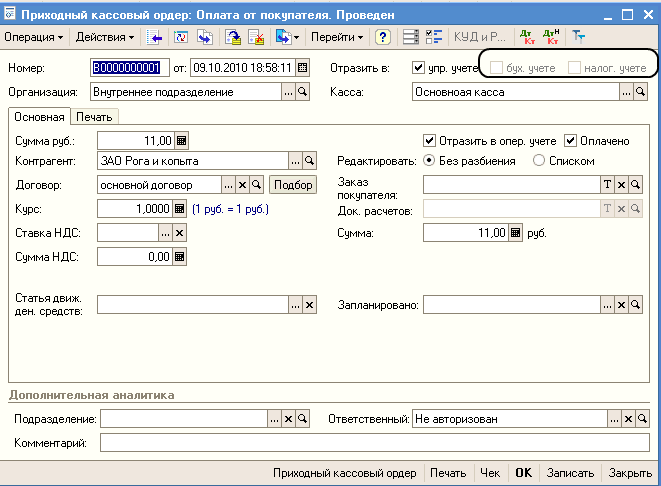Click magnifier next to Контрагент field
The height and width of the screenshot is (486, 661).
[309, 161]
